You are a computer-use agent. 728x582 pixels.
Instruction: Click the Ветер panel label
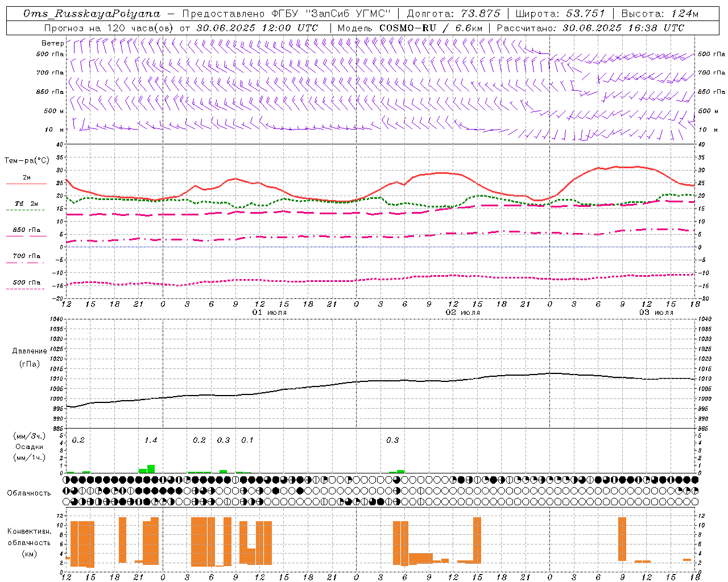point(52,43)
